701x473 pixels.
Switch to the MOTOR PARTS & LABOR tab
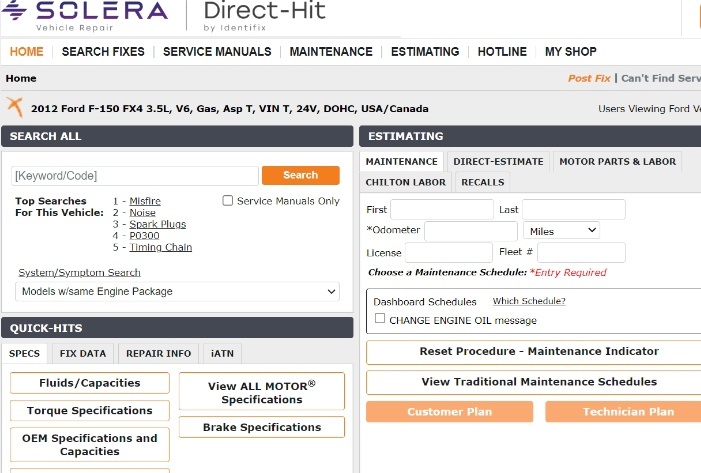[x=617, y=161]
